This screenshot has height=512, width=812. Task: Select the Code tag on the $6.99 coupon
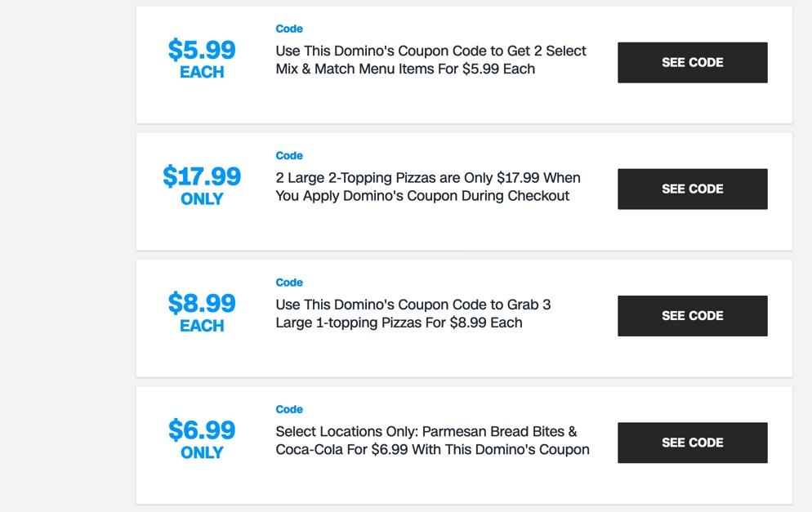tap(289, 409)
